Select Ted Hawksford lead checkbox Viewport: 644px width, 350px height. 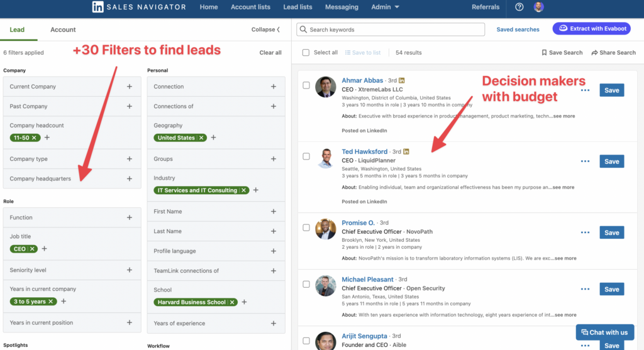click(306, 156)
